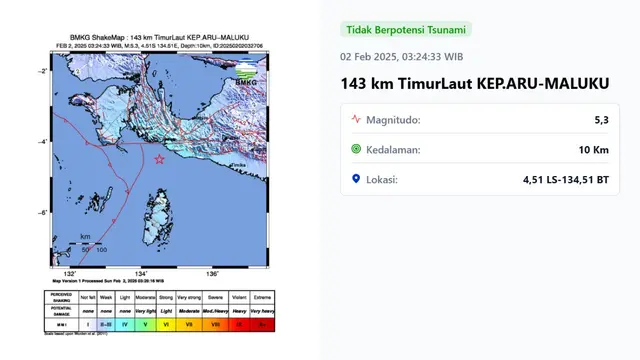Screen dimensions: 640x360
Task: Click the -2° latitude axis label
Action: [x=42, y=71]
